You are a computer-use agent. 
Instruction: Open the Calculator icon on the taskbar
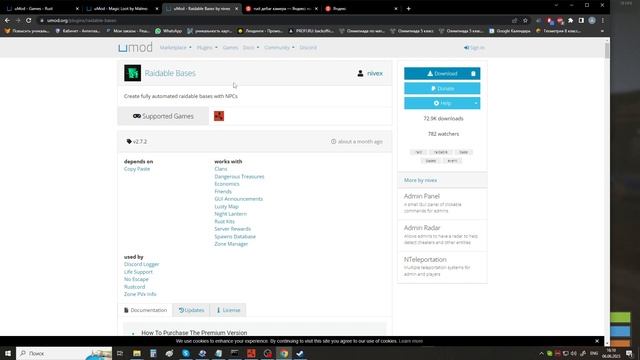(153, 353)
